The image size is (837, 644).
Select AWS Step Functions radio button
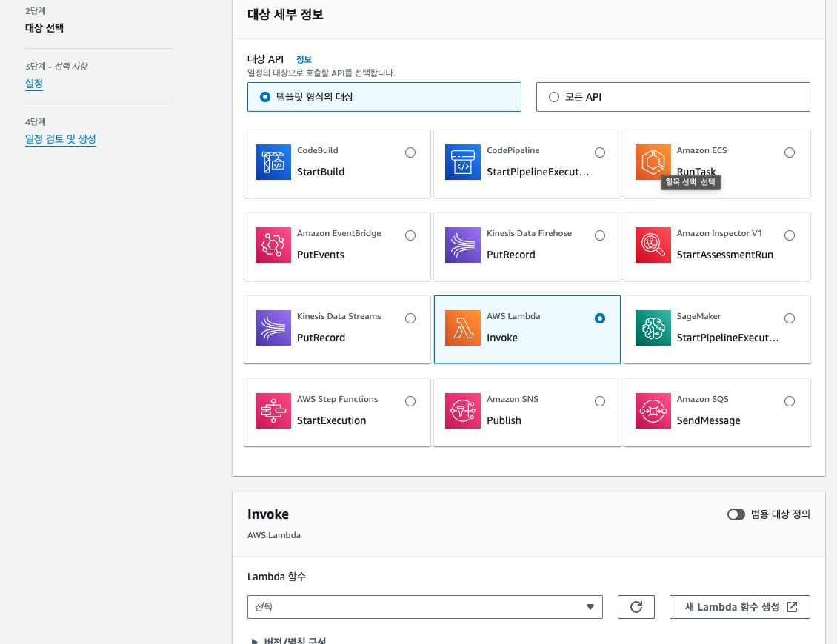pos(410,401)
